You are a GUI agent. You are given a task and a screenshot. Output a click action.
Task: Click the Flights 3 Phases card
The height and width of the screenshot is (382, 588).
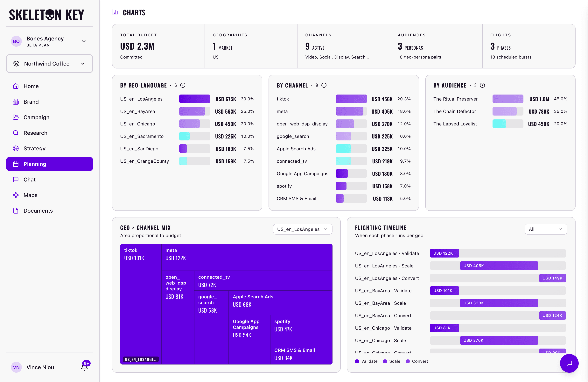point(529,46)
